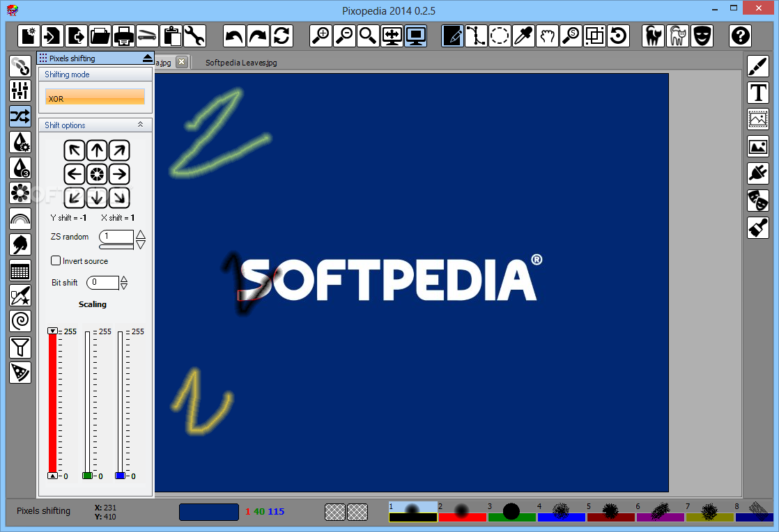Click the shift left arrow button
The height and width of the screenshot is (532, 779).
pyautogui.click(x=75, y=173)
